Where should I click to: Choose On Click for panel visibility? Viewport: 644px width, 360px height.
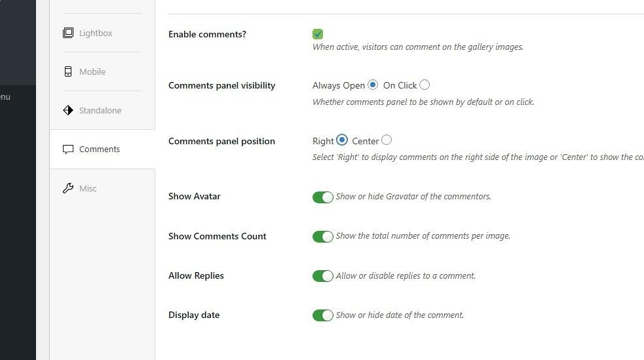pyautogui.click(x=425, y=85)
